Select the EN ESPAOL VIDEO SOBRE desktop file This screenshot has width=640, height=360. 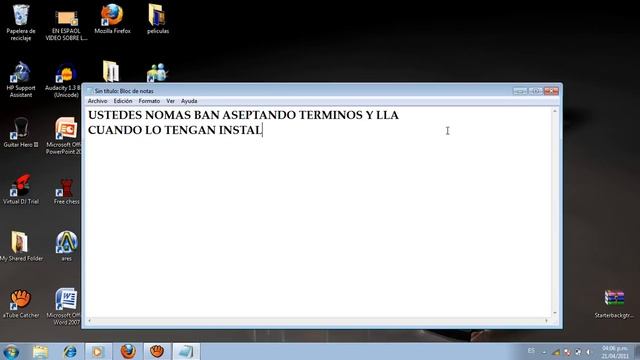67,24
